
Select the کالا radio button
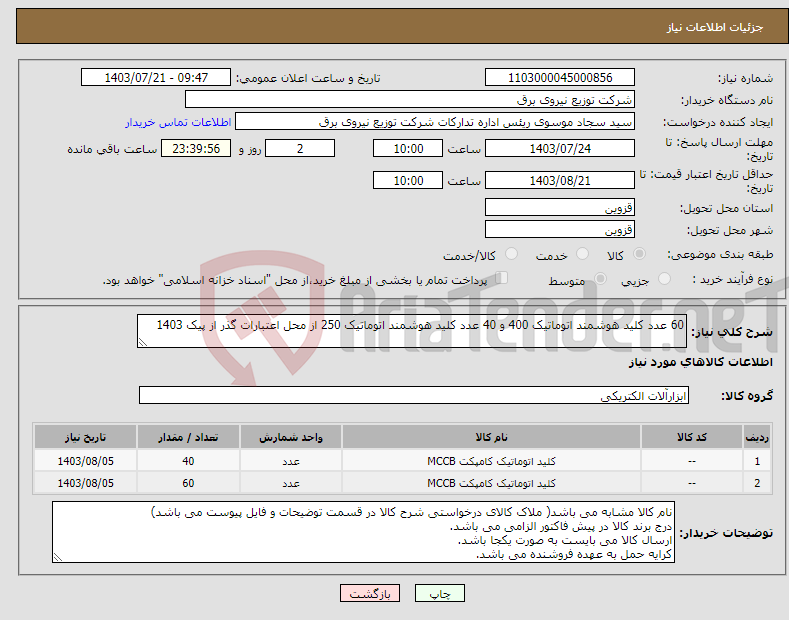pos(639,254)
